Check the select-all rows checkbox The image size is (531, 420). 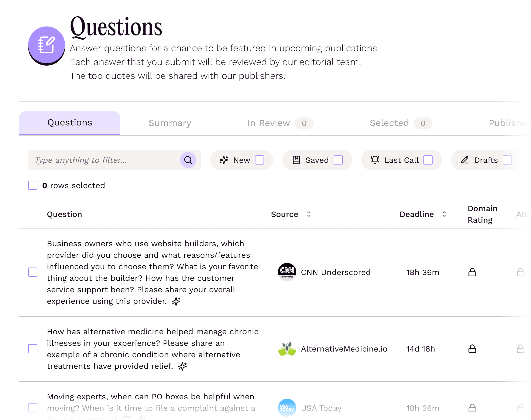32,185
